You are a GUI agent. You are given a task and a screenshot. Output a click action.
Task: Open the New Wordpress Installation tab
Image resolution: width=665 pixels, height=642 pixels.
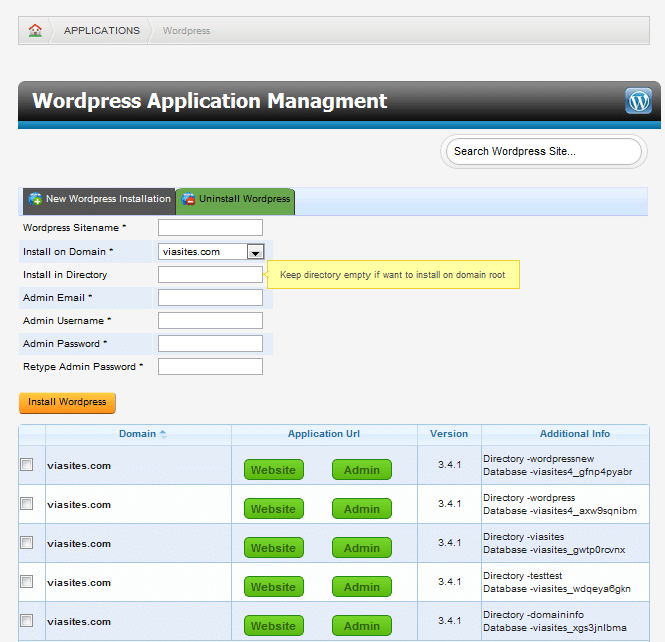pyautogui.click(x=99, y=199)
